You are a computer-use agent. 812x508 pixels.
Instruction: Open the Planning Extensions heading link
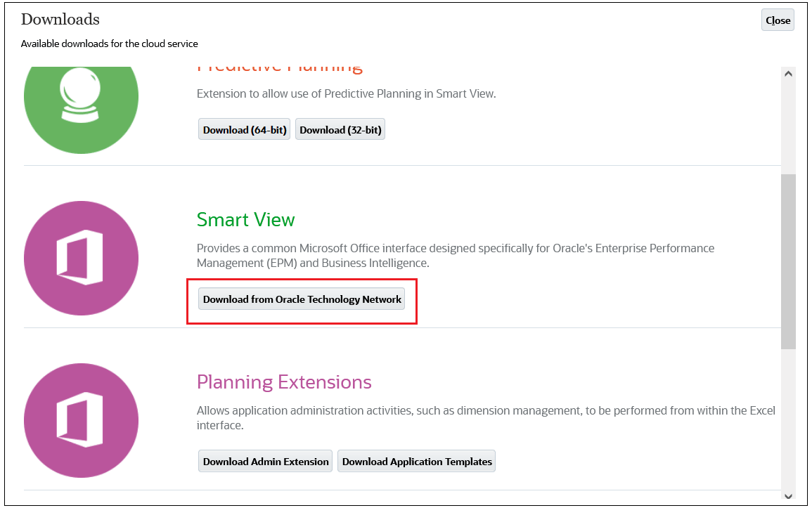283,382
